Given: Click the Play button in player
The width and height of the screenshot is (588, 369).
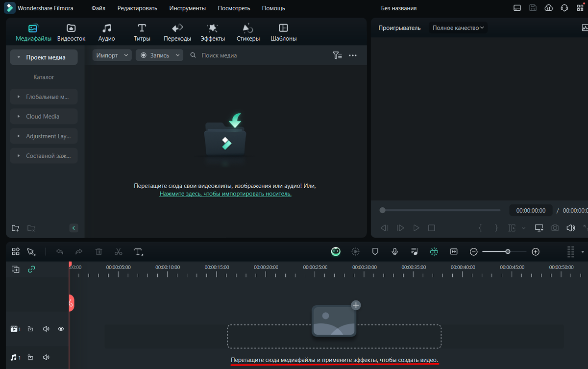Looking at the screenshot, I should tap(416, 228).
